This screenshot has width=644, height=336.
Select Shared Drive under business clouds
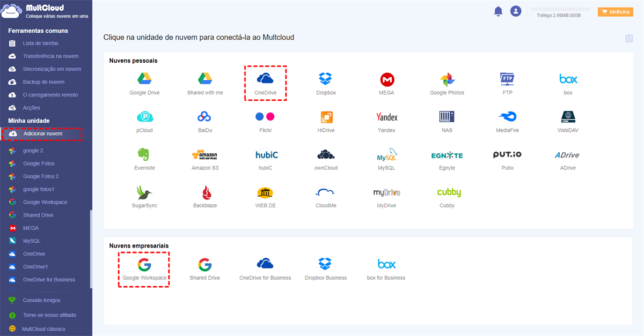pyautogui.click(x=205, y=269)
